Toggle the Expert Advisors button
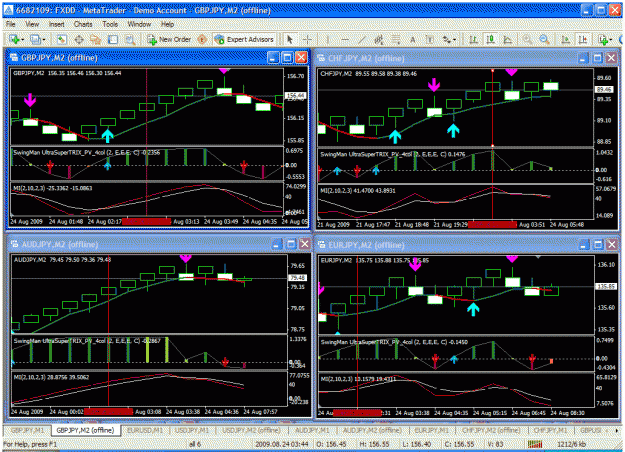Viewport: 625px width, 452px height. point(244,39)
